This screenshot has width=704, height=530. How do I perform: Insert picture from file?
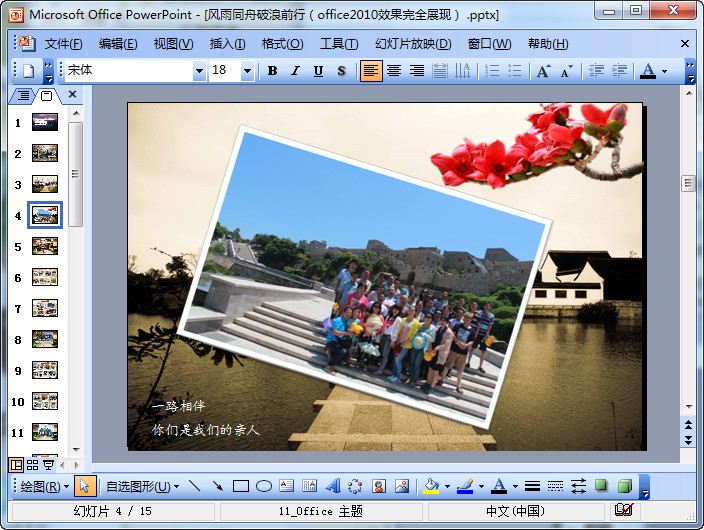(x=402, y=486)
